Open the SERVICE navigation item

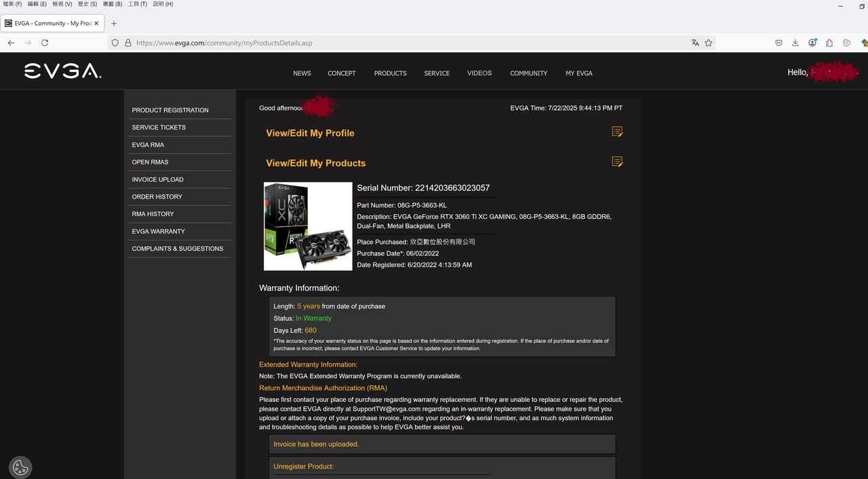pyautogui.click(x=437, y=73)
